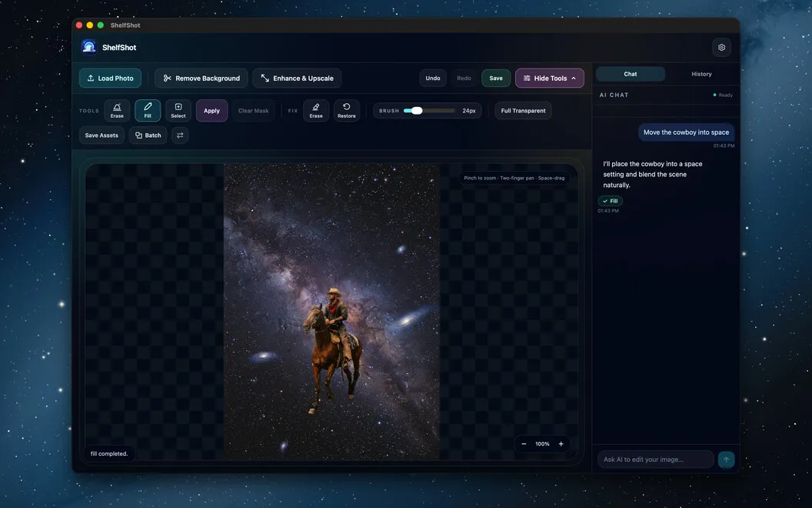Send the chat message arrow button
812x508 pixels.
tap(726, 460)
